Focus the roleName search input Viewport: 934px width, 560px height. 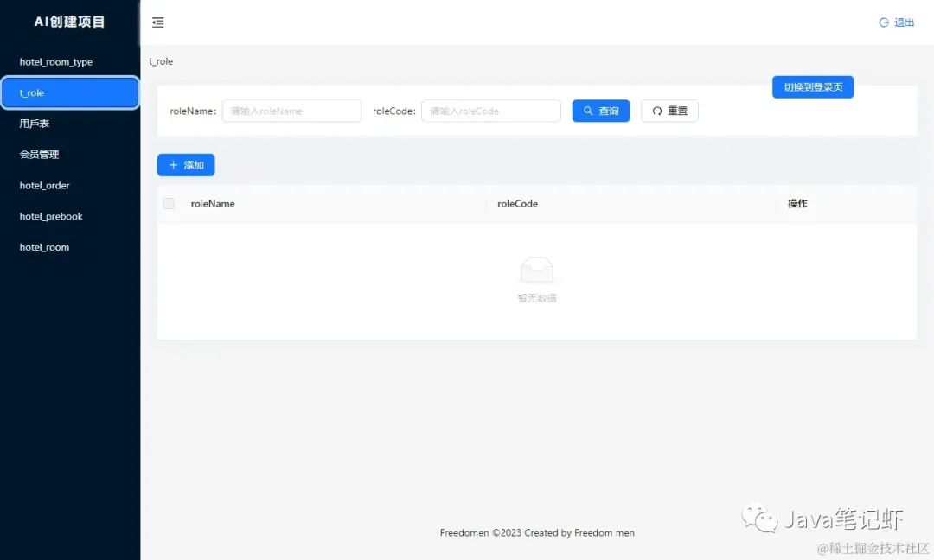coord(292,111)
